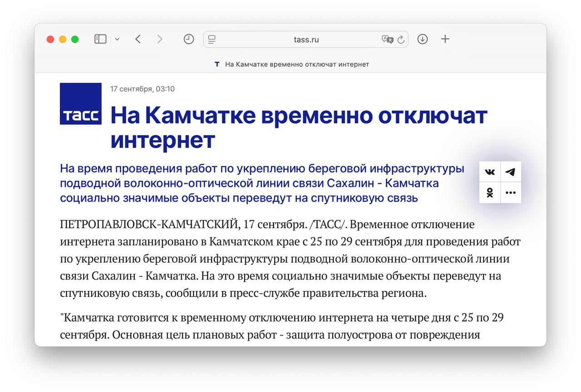Open Reader View from the address bar
The image size is (581, 392).
[x=211, y=39]
